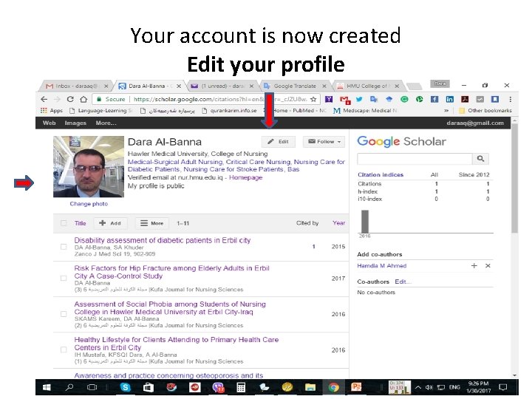Open the Homepage link

click(245, 177)
